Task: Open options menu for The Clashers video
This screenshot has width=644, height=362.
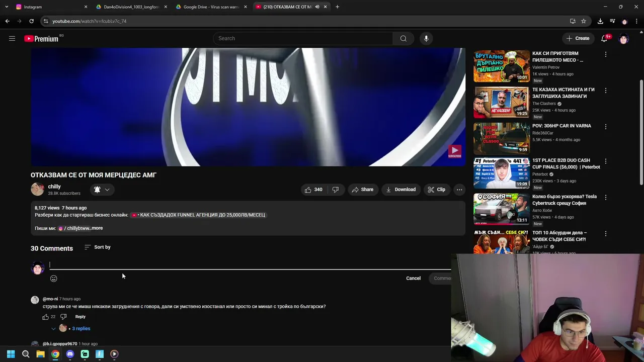Action: (x=606, y=90)
